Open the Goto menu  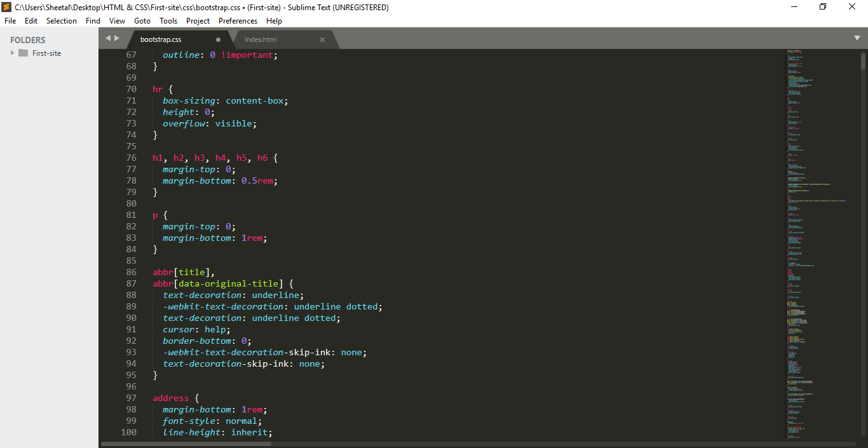click(x=142, y=21)
